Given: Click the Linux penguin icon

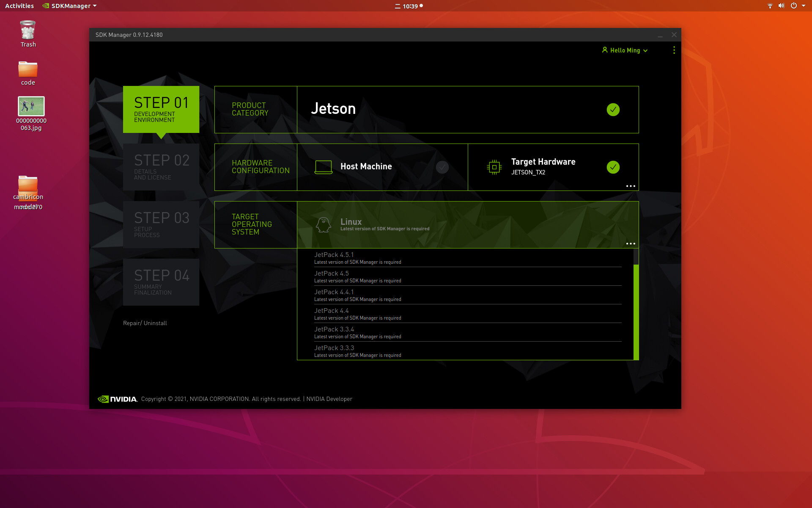Looking at the screenshot, I should click(x=324, y=225).
